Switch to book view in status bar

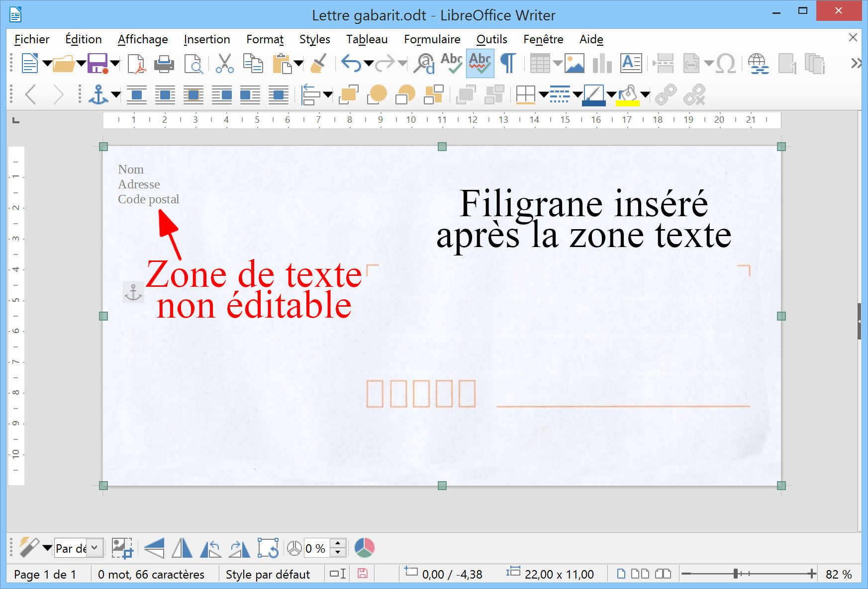[663, 574]
